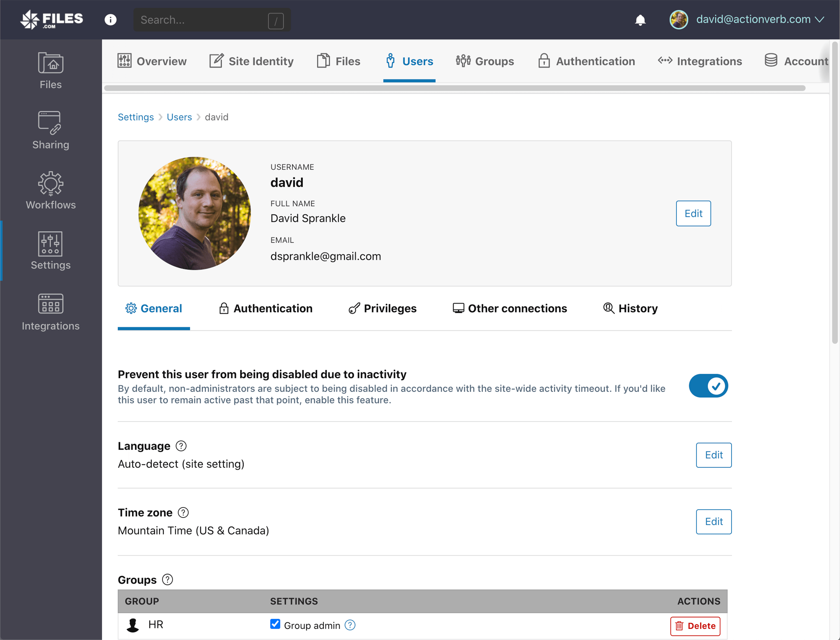
Task: Click the horizontal tab scrollbar
Action: coord(455,88)
